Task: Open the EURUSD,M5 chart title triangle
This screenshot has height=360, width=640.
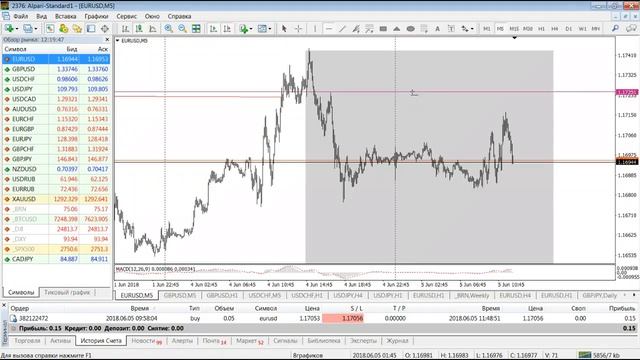Action: 118,41
